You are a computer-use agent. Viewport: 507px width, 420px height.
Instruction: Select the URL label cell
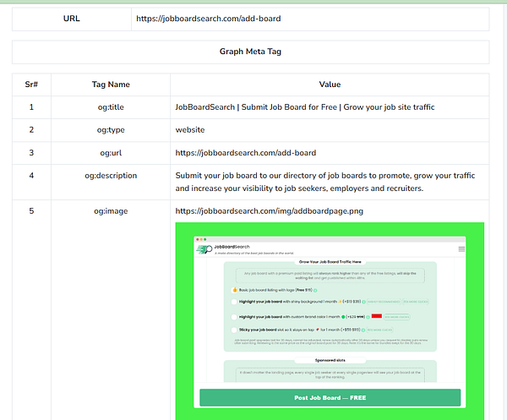pos(72,19)
